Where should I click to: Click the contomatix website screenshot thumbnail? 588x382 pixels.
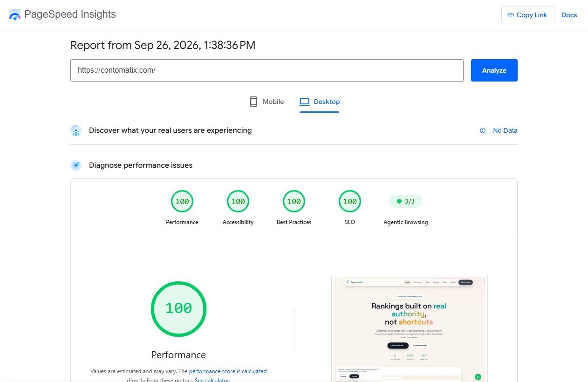click(410, 328)
